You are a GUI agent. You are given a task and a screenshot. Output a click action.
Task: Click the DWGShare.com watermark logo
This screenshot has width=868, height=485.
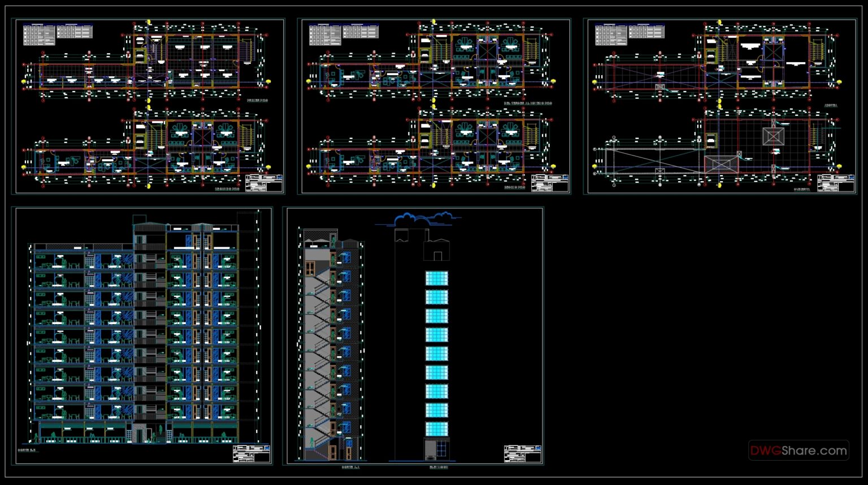798,451
